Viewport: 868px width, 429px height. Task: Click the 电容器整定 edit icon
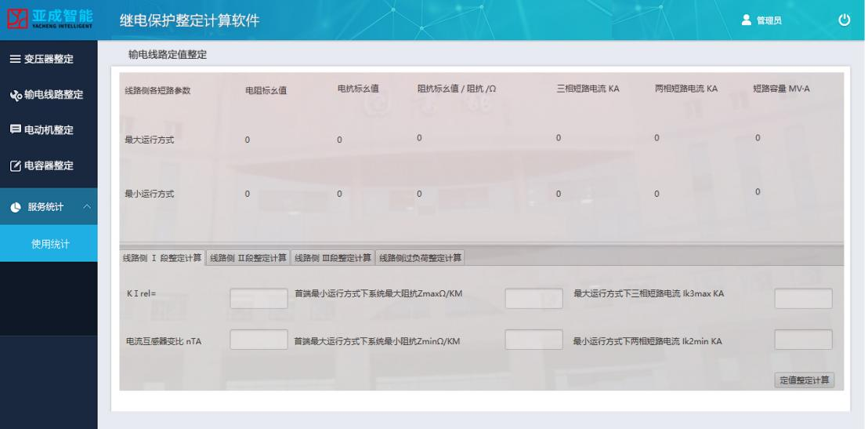pyautogui.click(x=15, y=165)
